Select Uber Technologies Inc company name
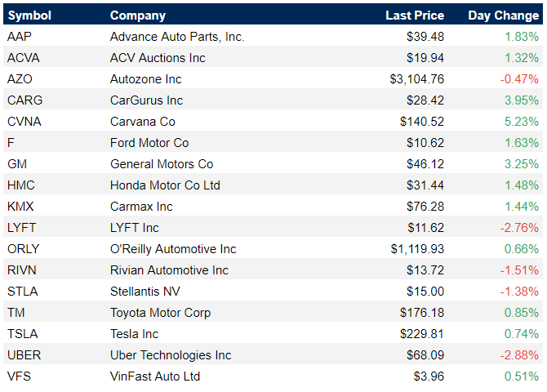The image size is (547, 392). coord(171,355)
